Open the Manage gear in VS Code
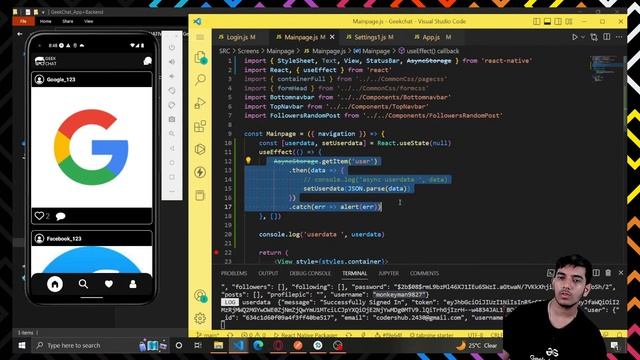 tap(200, 318)
